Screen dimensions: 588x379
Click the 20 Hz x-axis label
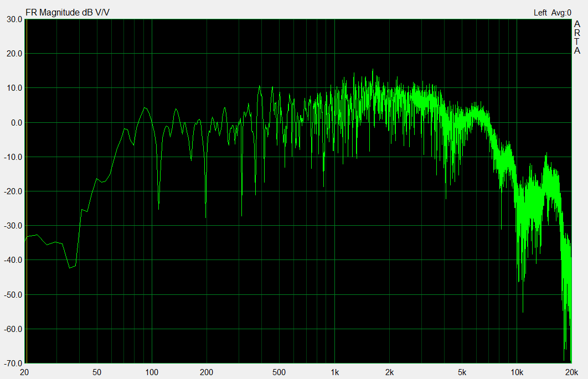(24, 372)
